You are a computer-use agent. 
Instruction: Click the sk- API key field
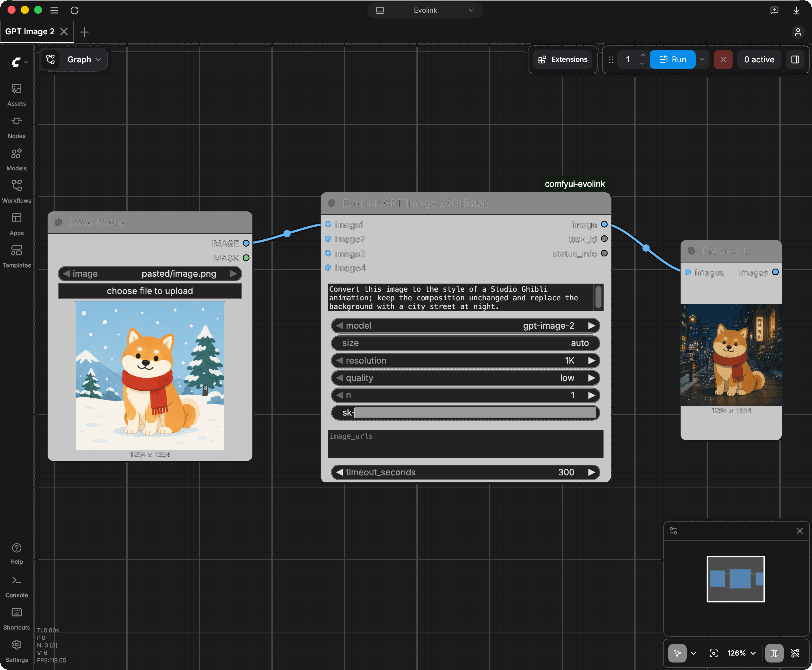point(465,413)
